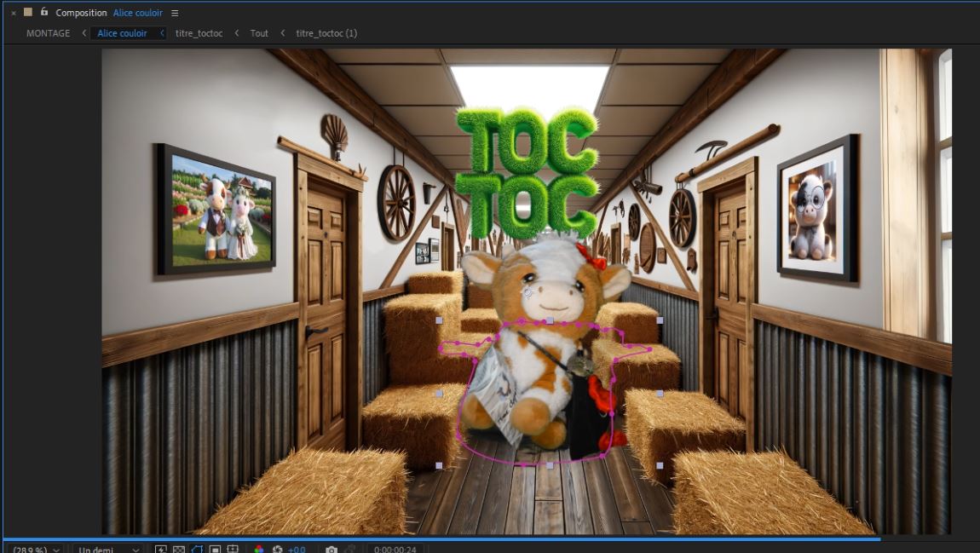Click the composition label color square
Screen dimensions: 980x553
[28, 13]
